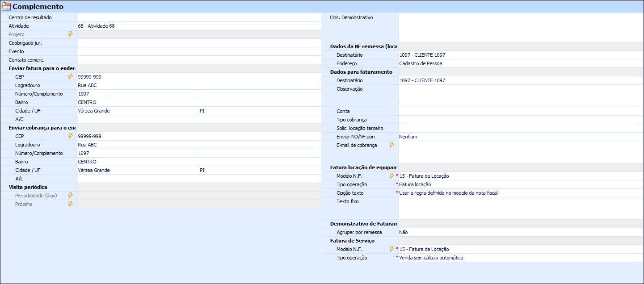Focus the Solic. locação terceiro field

(521, 128)
